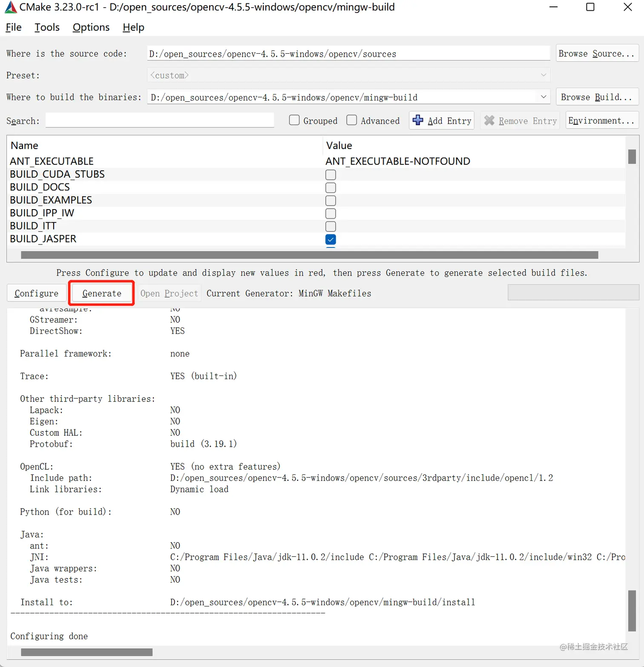
Task: Click the CMake logo icon in title bar
Action: pos(11,7)
